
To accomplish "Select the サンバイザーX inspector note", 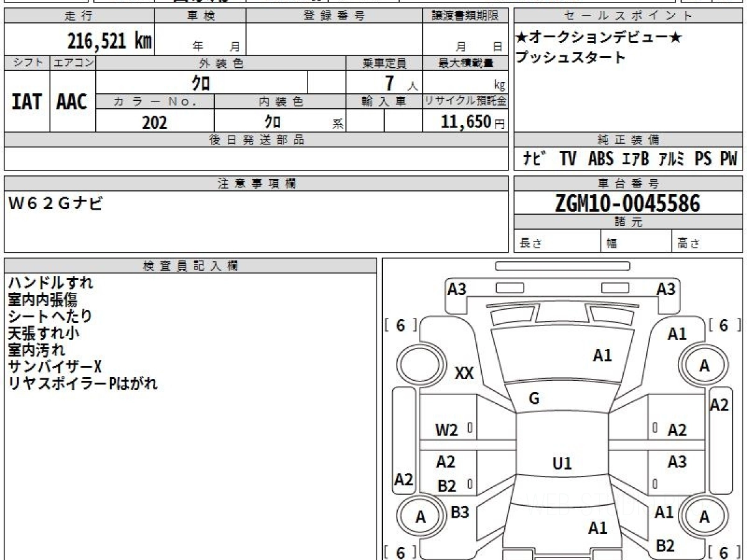I will tap(55, 366).
